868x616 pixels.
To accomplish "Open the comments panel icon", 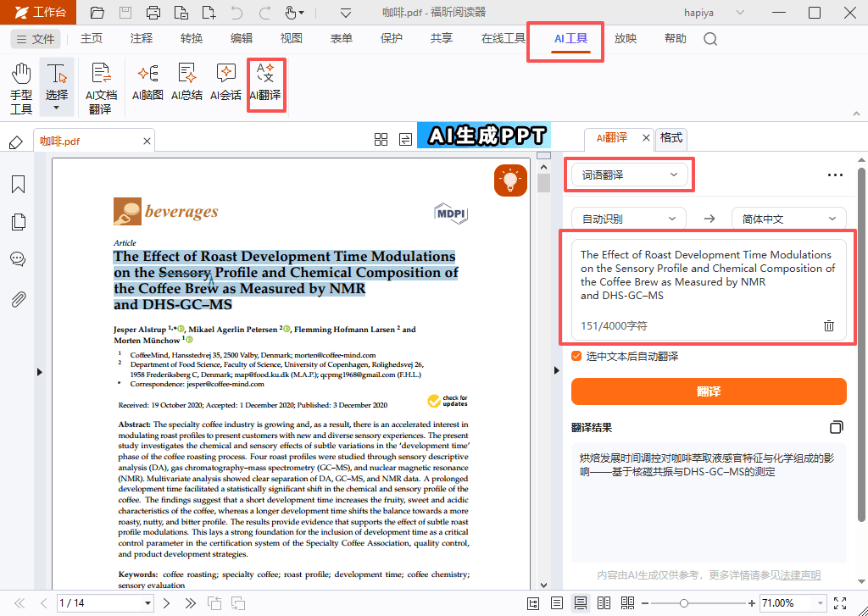I will pos(19,259).
